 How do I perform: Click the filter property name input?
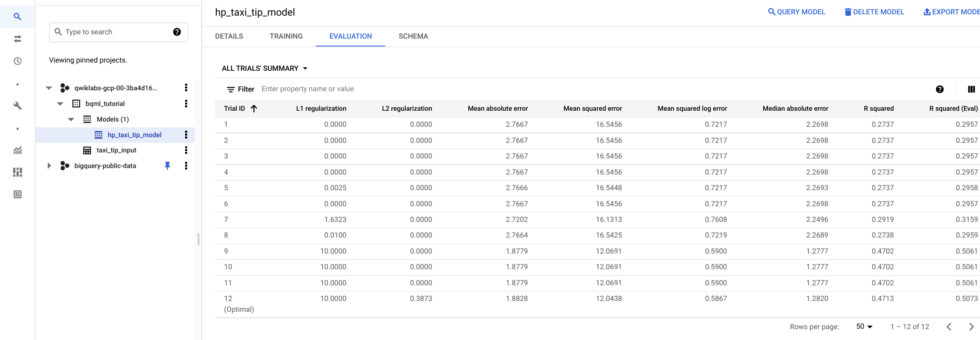(x=308, y=89)
